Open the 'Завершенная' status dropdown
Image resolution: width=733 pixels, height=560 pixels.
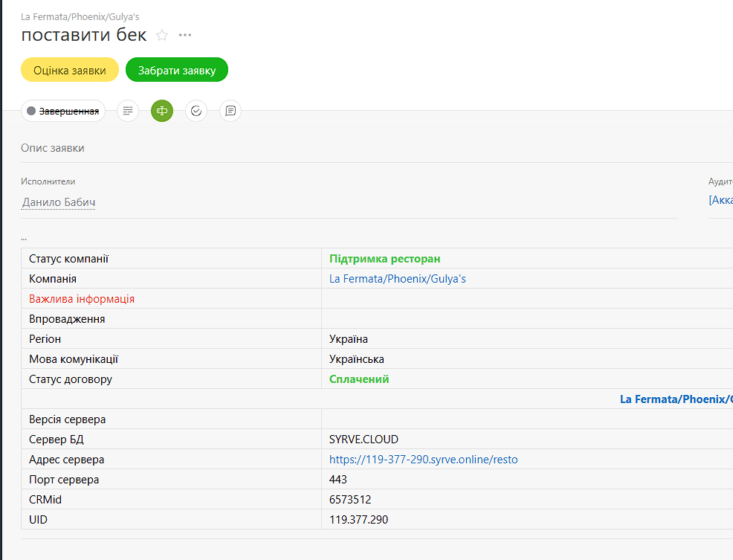(63, 111)
